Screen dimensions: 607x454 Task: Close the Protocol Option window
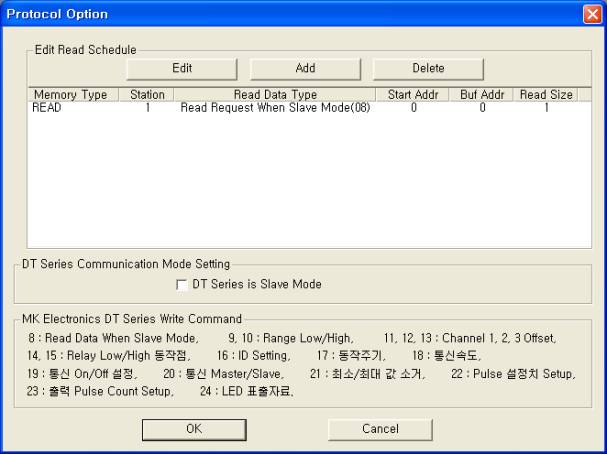tap(591, 14)
